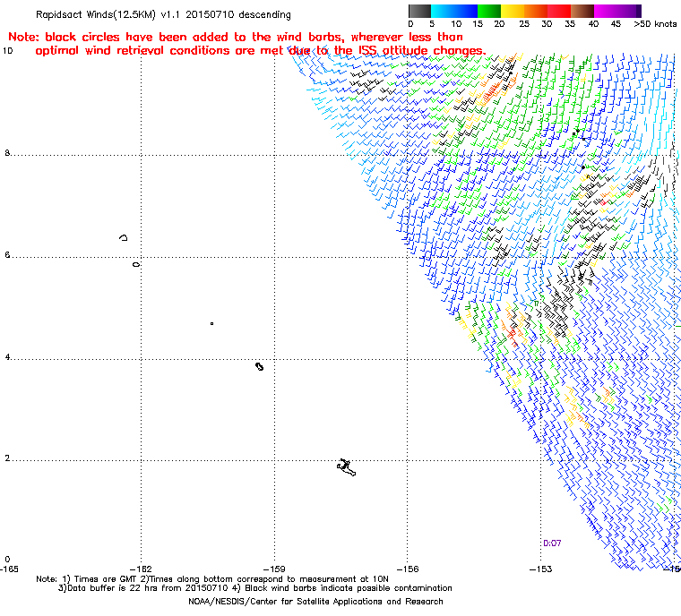Click the large island outline near 2N
This screenshot has height=616, width=681.
[346, 467]
